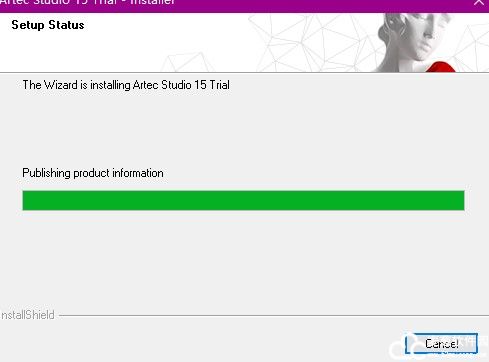Viewport: 489px width, 362px height.
Task: Click the Cancel button
Action: [x=441, y=344]
